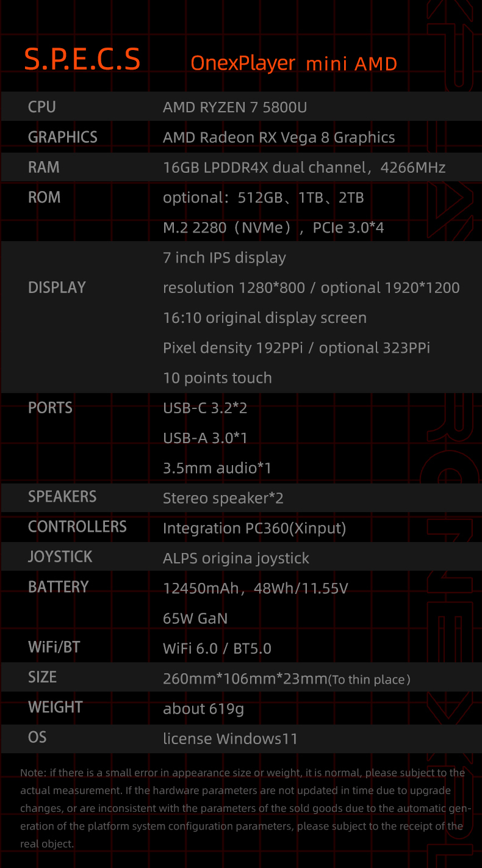This screenshot has height=868, width=482.
Task: Select AMD RYZEN 7 5800U text
Action: click(x=235, y=108)
